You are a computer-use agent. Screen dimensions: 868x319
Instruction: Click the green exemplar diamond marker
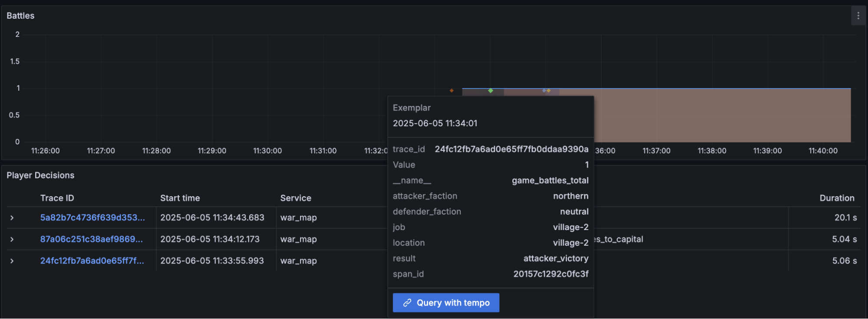coord(490,90)
